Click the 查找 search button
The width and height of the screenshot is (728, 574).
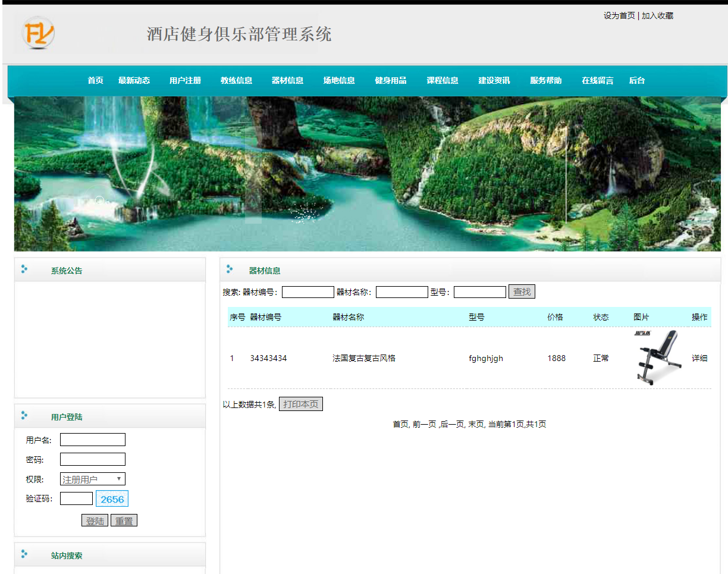click(x=522, y=291)
